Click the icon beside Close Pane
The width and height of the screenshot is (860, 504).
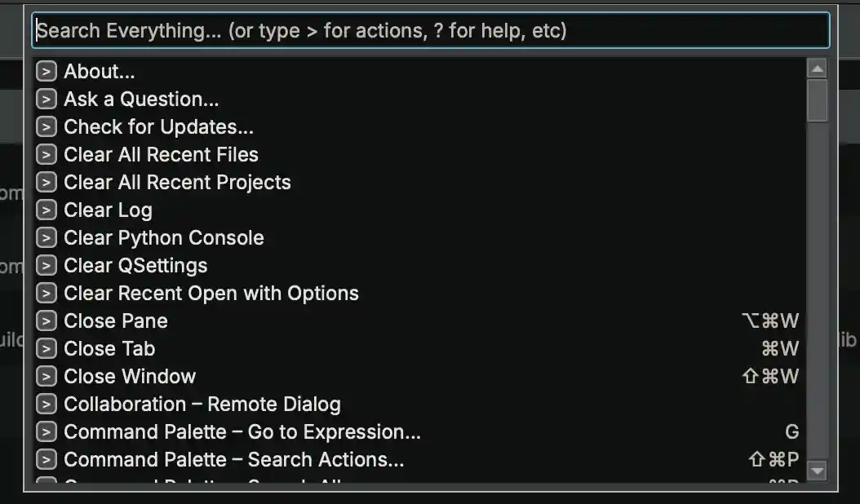pos(47,321)
